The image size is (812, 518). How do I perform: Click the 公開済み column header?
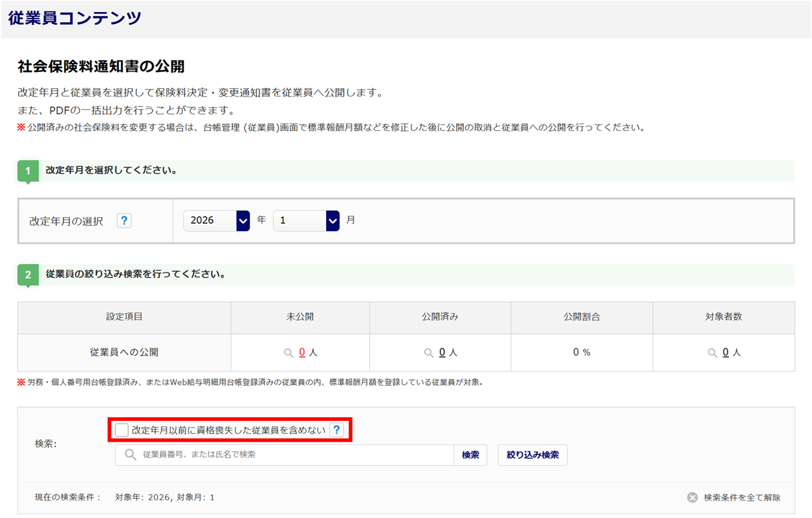tap(440, 317)
